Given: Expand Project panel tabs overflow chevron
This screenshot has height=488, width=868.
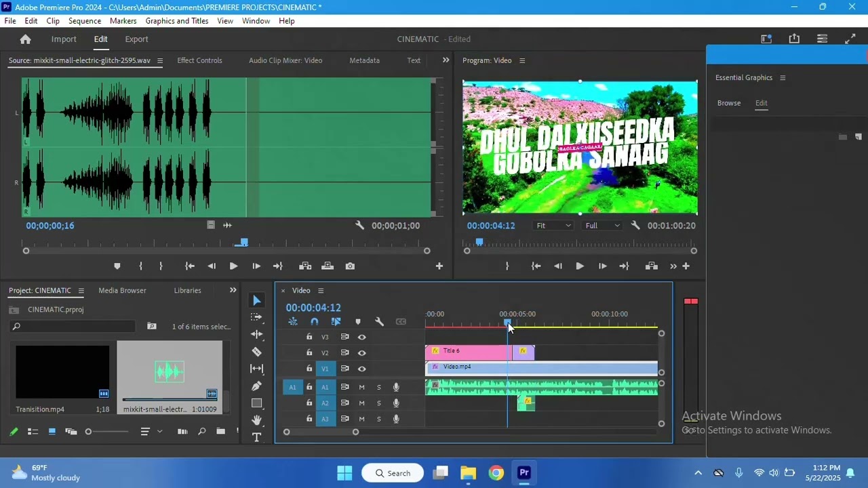Looking at the screenshot, I should pos(233,290).
